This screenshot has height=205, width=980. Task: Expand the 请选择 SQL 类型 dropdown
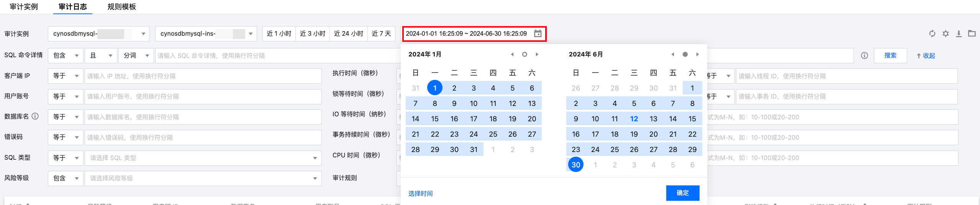coord(203,158)
